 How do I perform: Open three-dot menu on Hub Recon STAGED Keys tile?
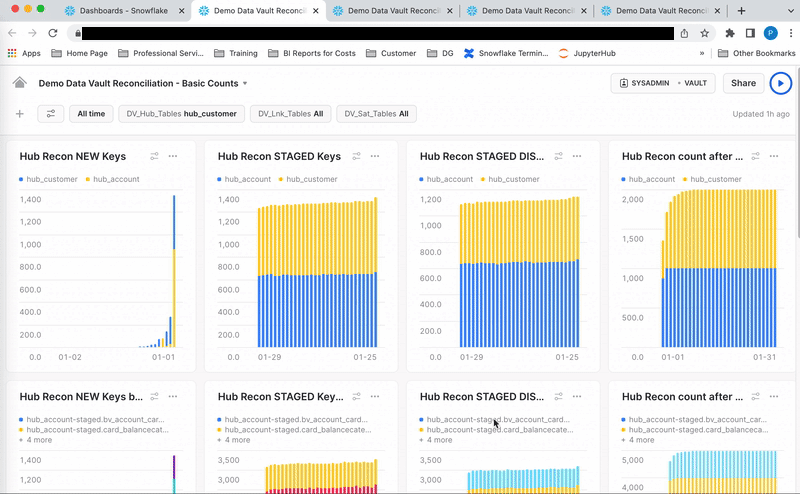click(x=375, y=156)
